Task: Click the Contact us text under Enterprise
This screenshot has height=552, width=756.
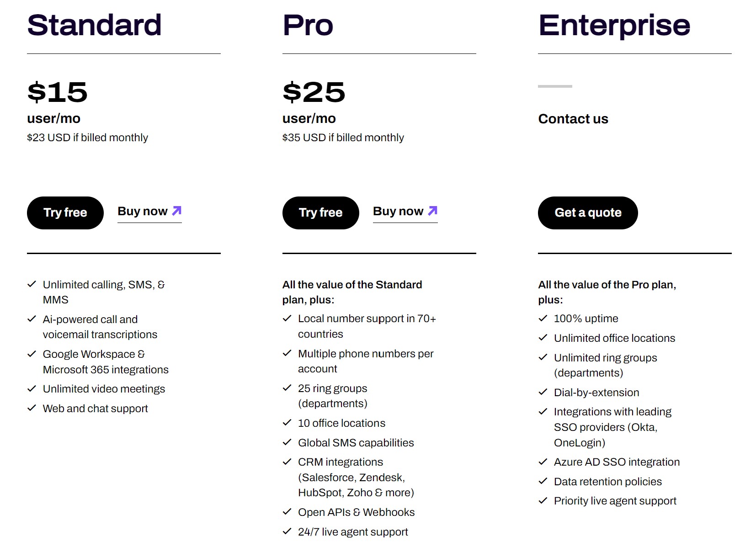Action: coord(573,119)
